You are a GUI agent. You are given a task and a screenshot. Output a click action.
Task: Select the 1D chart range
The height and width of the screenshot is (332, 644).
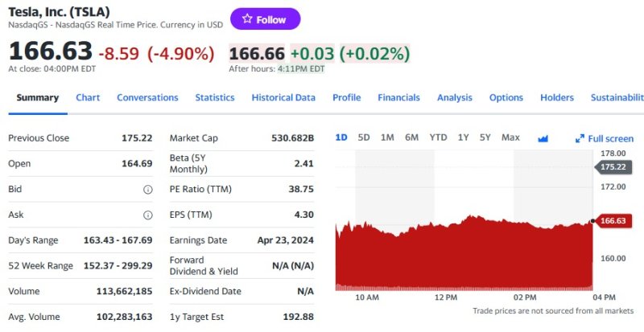click(341, 137)
